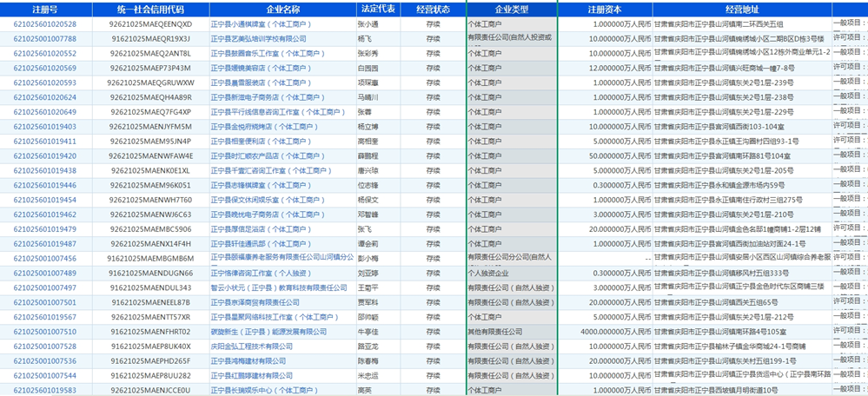Click the 注册号 column header
This screenshot has height=396, width=868.
pyautogui.click(x=45, y=9)
